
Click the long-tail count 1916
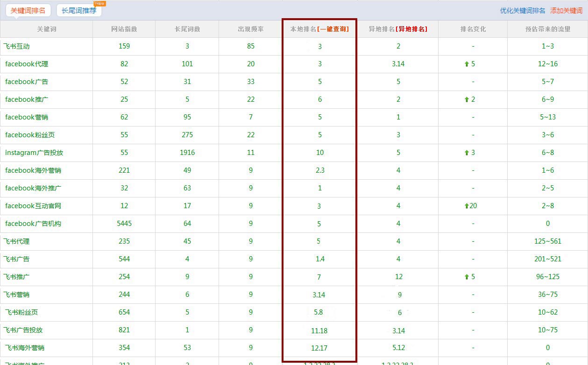(x=187, y=153)
